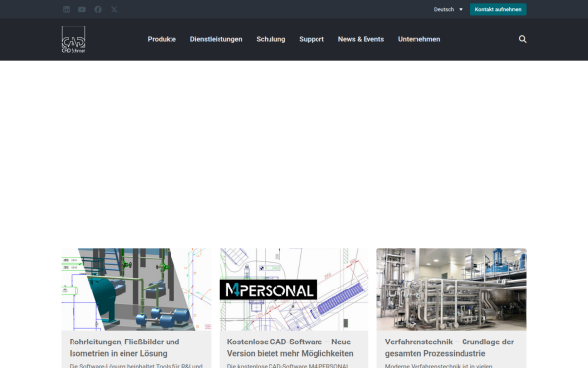
Task: Open article Rohrleitungen, Fließbilder und Isometrien
Action: coord(124,347)
